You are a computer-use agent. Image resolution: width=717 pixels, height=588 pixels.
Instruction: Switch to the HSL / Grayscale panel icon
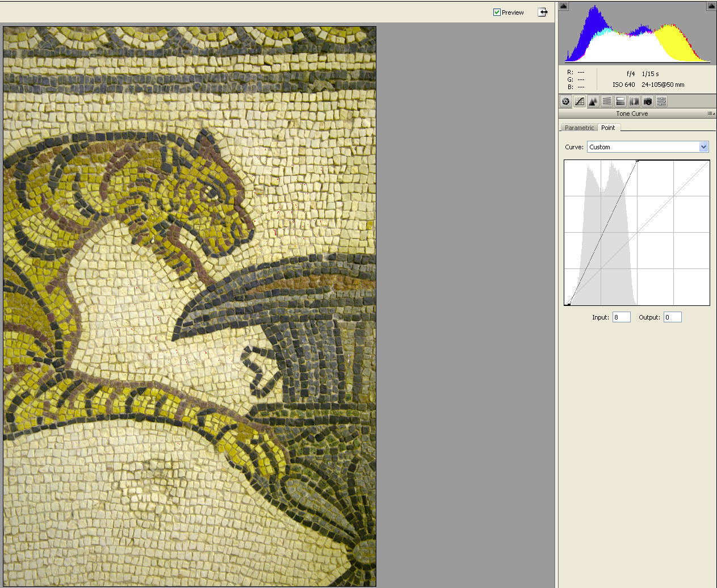click(606, 102)
